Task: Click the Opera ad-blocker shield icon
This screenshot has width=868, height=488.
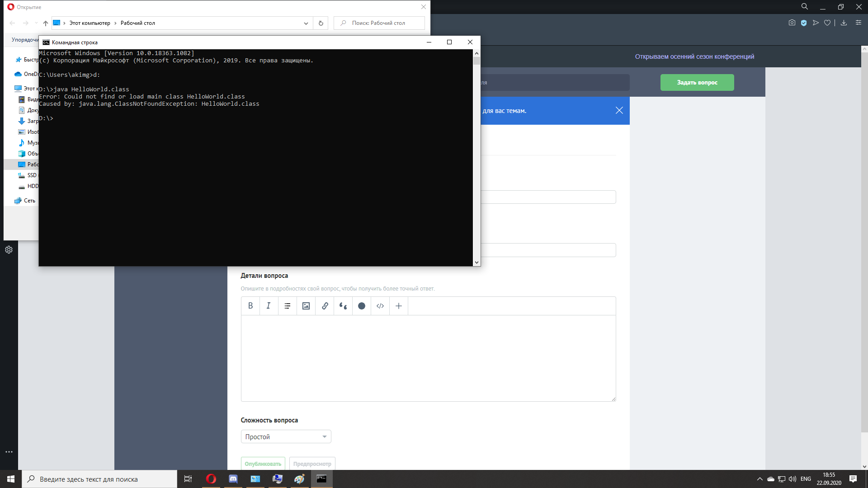Action: coord(804,23)
